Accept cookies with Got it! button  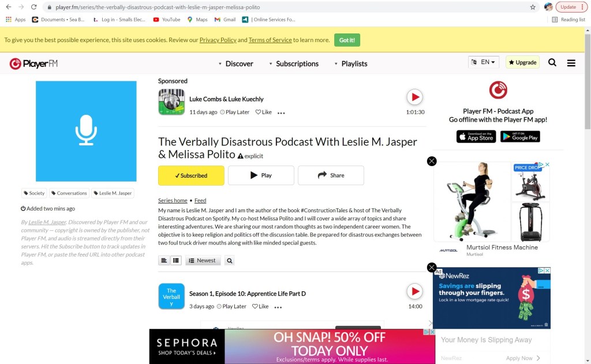(347, 40)
